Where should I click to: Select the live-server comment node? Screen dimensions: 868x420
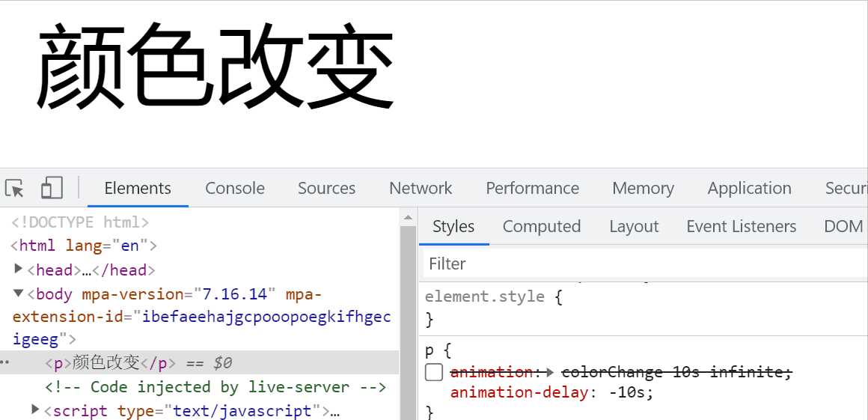216,387
